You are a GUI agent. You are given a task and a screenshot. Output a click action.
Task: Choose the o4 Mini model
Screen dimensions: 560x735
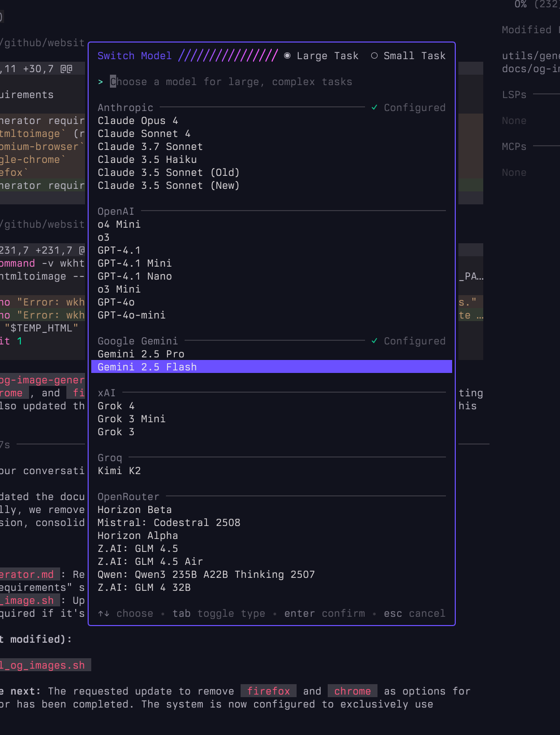[119, 225]
